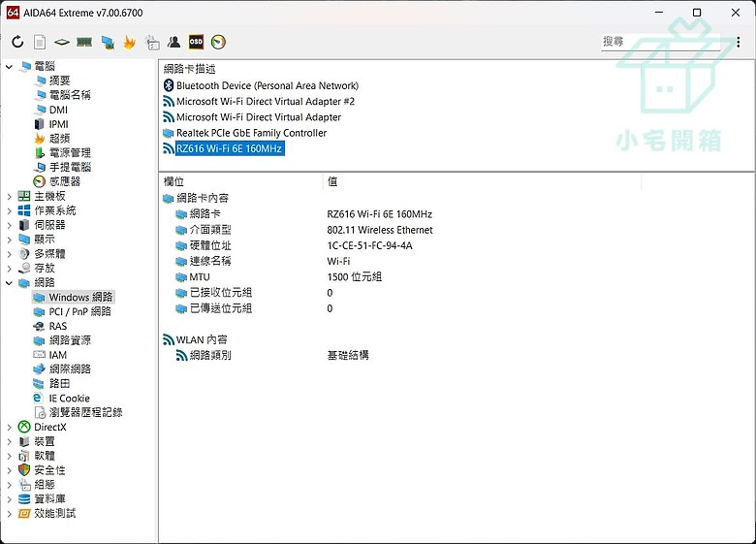
Task: Click the AIDA64 title bar app icon
Action: pos(13,13)
